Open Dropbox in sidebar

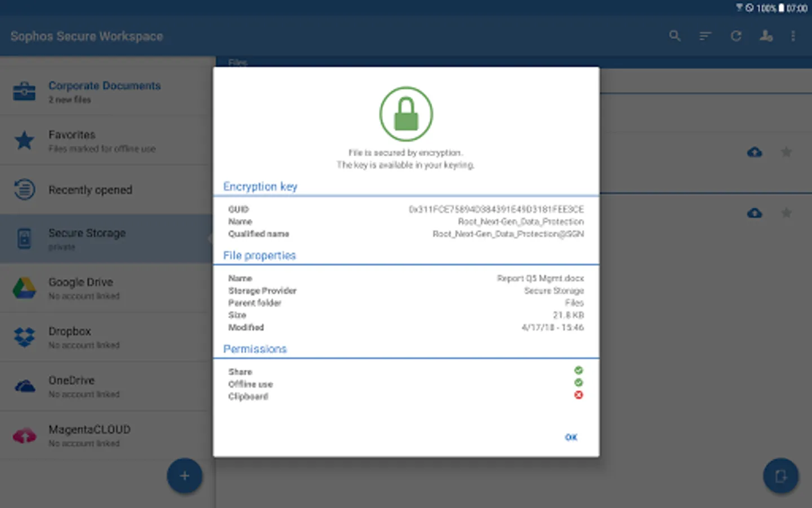tap(107, 337)
